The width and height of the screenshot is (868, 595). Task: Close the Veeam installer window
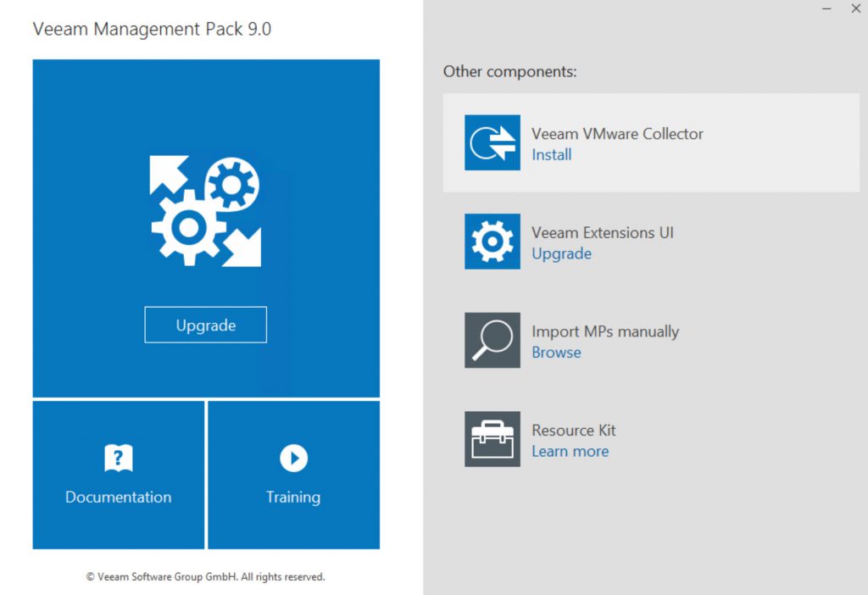click(855, 8)
